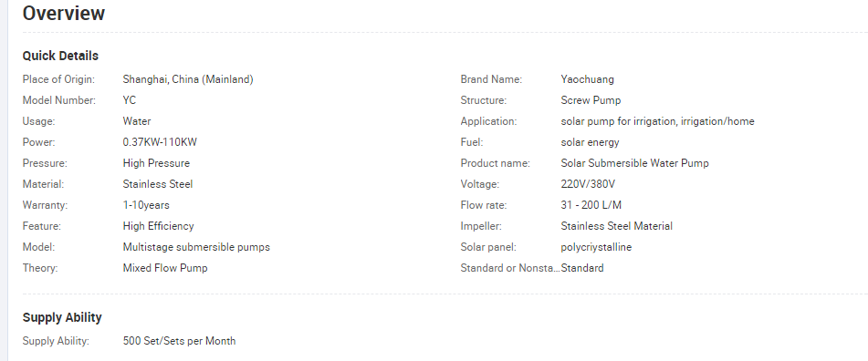Click the Shanghai, China (Mainland) origin value

[188, 79]
